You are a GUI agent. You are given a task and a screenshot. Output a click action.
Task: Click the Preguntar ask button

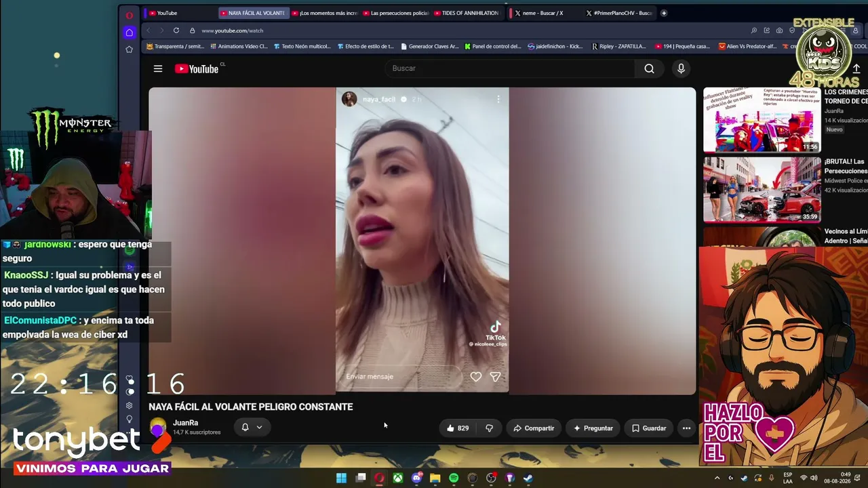tap(593, 428)
